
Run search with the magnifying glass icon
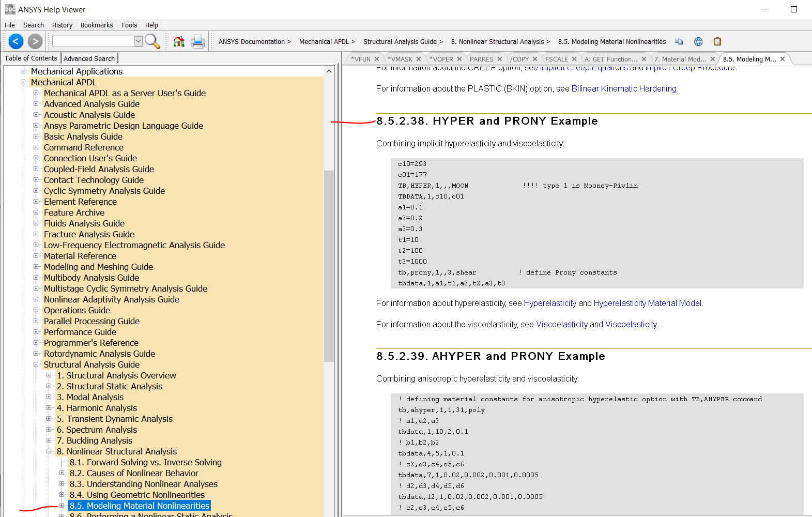pos(152,41)
